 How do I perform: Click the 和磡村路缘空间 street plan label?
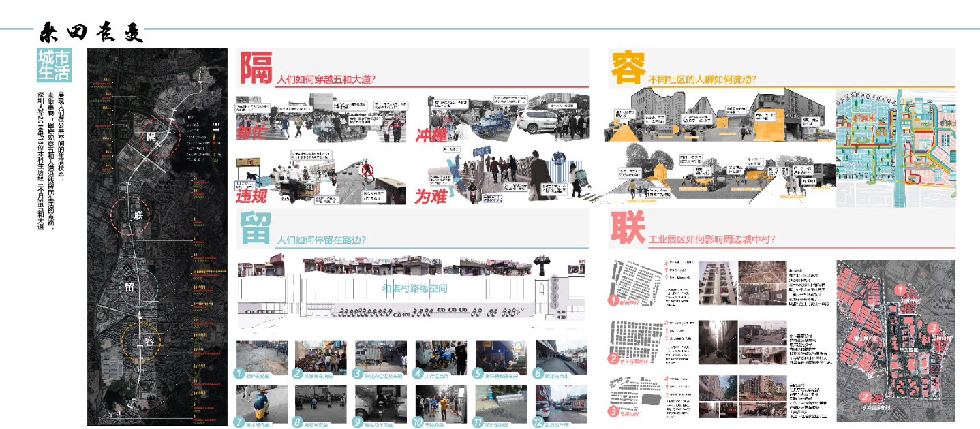point(418,288)
